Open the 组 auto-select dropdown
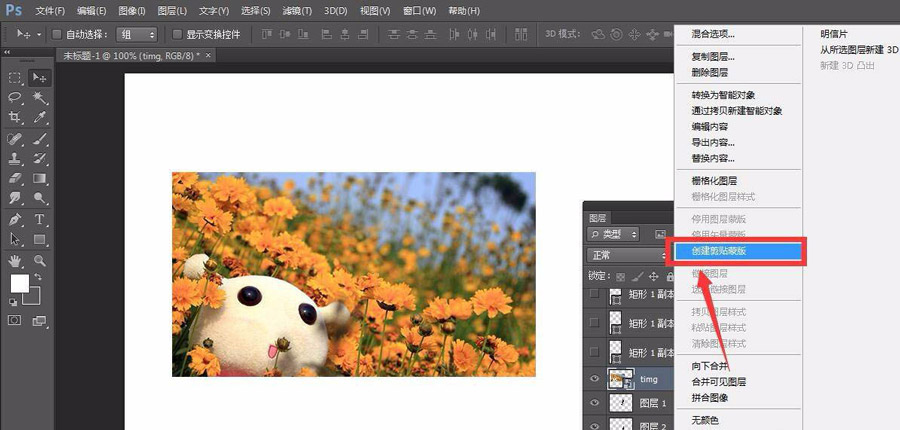 pyautogui.click(x=137, y=34)
